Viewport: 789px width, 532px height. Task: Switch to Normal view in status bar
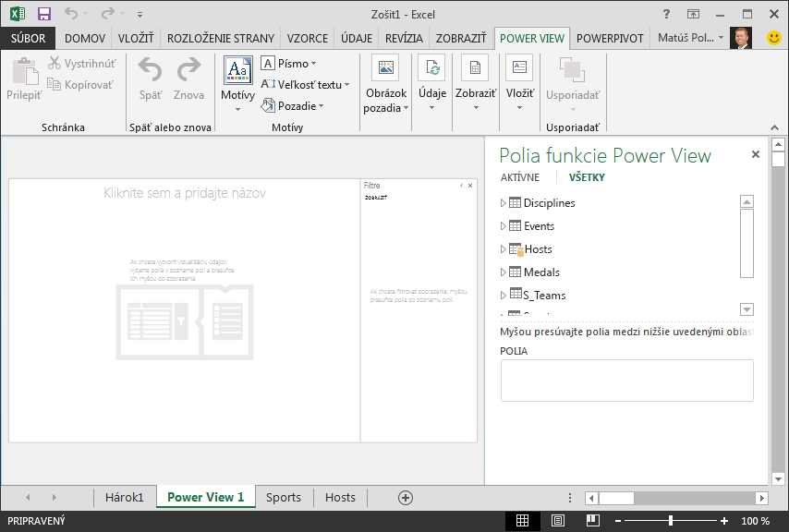tap(522, 521)
